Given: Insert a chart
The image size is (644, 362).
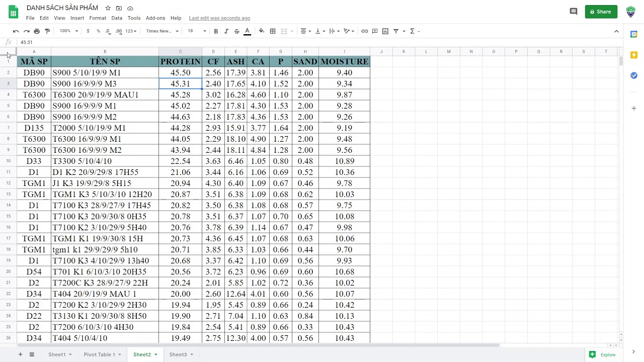Looking at the screenshot, I should click(x=385, y=31).
